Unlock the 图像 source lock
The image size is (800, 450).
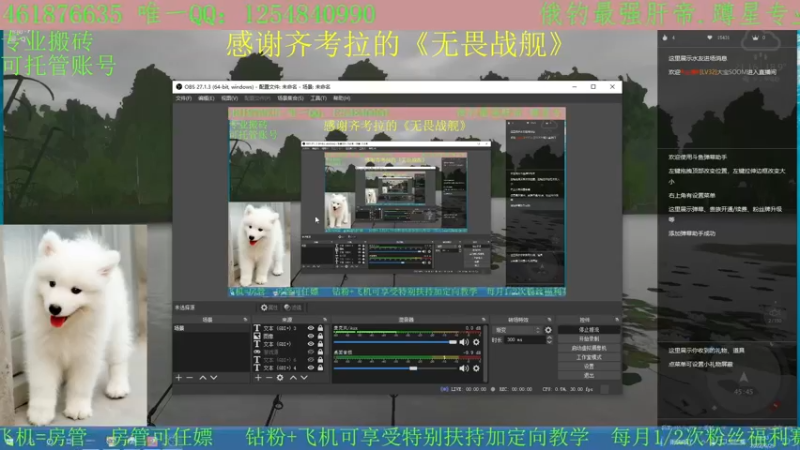coord(320,336)
